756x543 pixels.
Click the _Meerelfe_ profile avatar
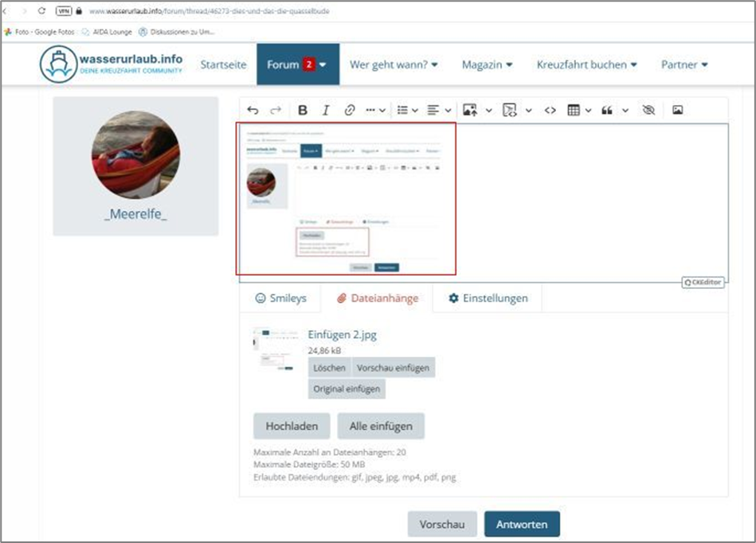(135, 154)
